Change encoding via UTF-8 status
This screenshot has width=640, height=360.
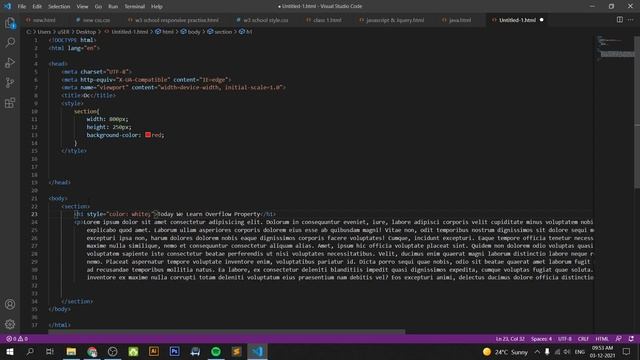pos(565,339)
